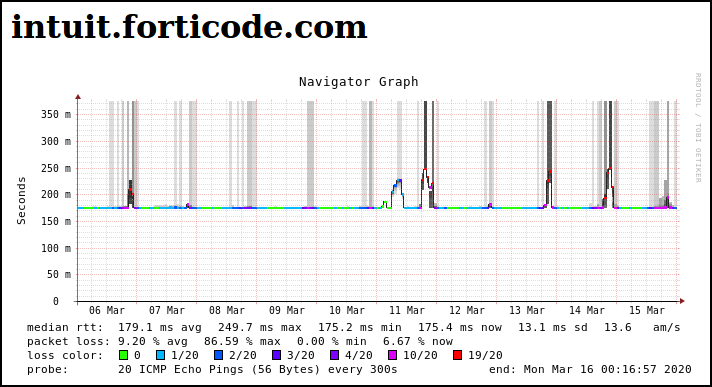Click the indigo 3/20 loss swatch
712x387 pixels.
pyautogui.click(x=277, y=355)
